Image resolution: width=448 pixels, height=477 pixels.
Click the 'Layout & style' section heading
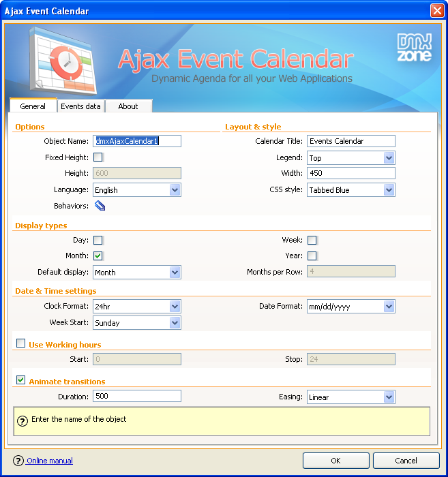click(253, 127)
